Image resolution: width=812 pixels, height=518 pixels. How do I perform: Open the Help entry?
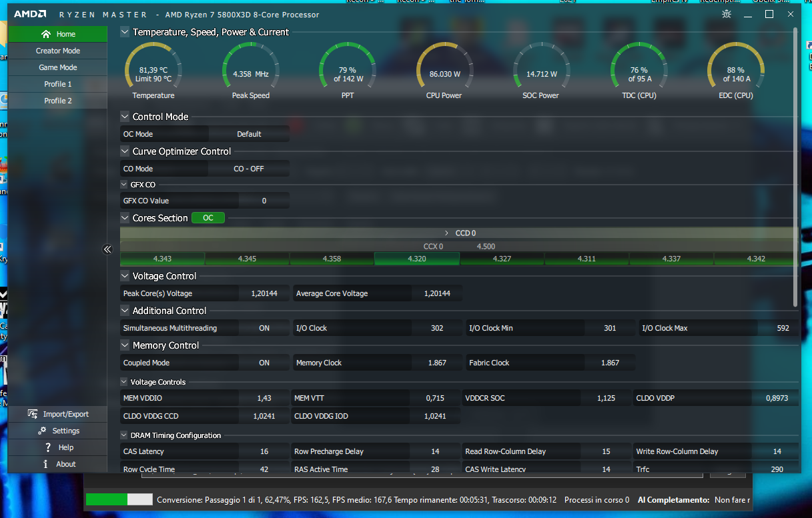click(57, 447)
